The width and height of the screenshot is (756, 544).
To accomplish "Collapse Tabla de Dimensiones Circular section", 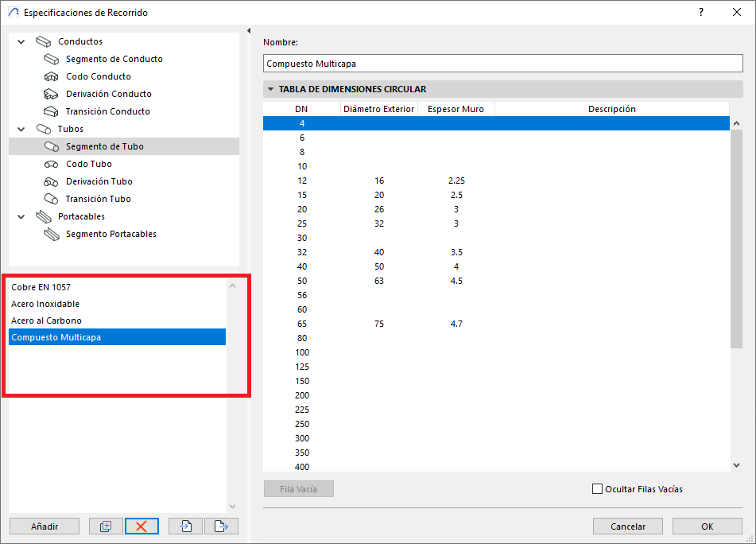I will click(270, 90).
